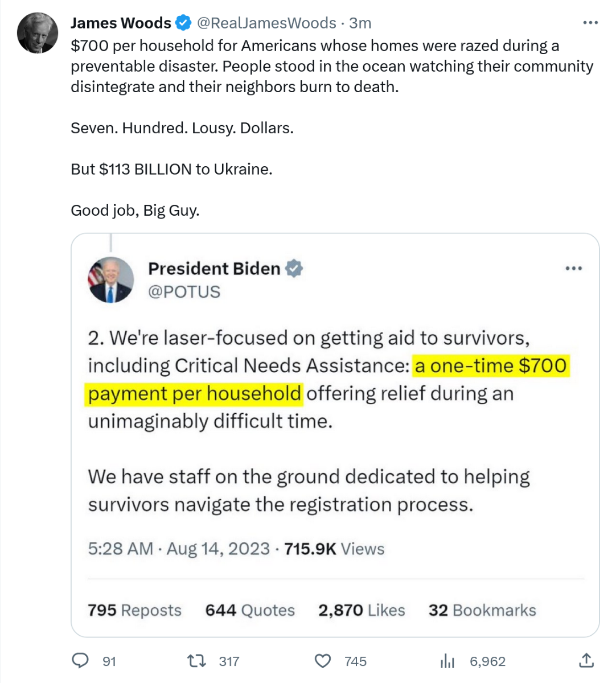Open James Woods tweet more options menu
This screenshot has height=683, width=616.
click(x=590, y=23)
